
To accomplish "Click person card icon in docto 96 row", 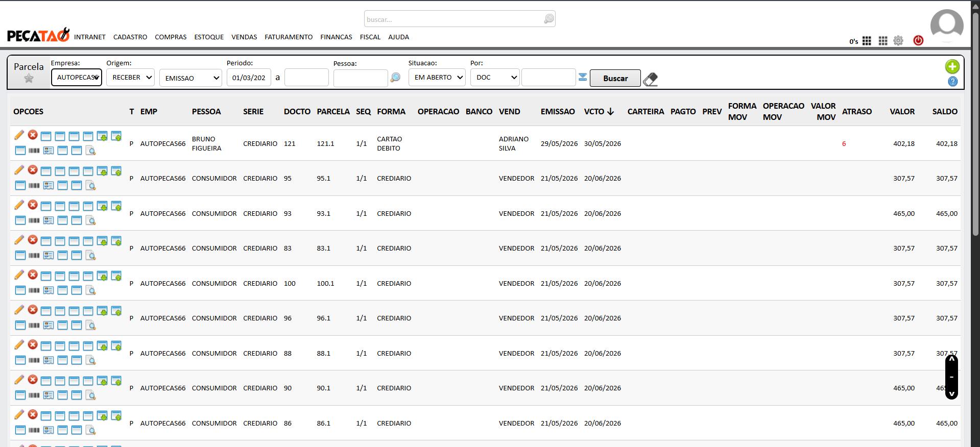I will pos(49,325).
